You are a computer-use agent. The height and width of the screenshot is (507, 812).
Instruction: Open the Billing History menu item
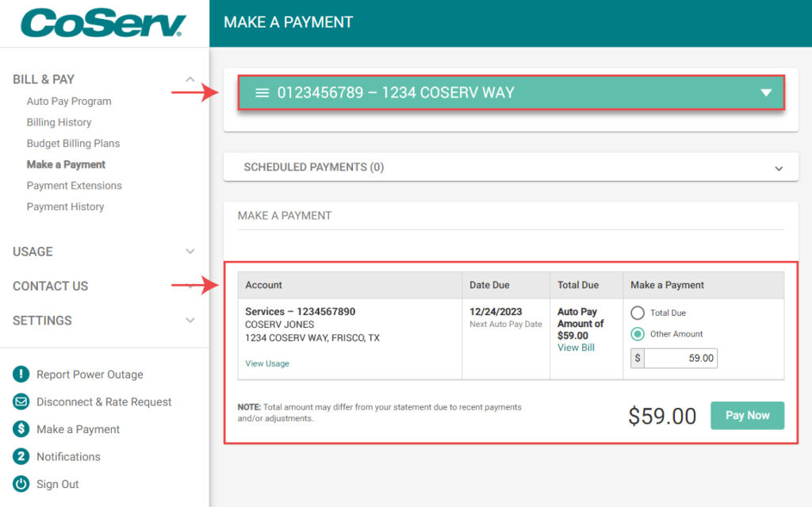tap(59, 122)
